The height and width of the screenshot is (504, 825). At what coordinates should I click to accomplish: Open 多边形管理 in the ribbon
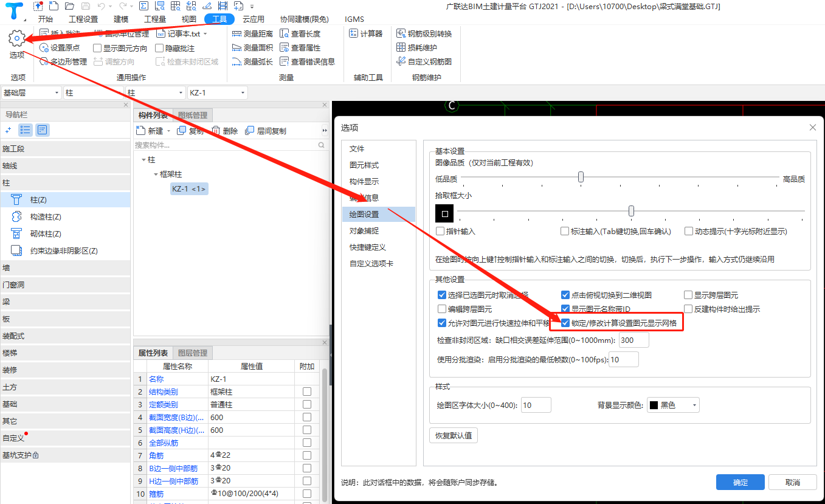pyautogui.click(x=63, y=61)
